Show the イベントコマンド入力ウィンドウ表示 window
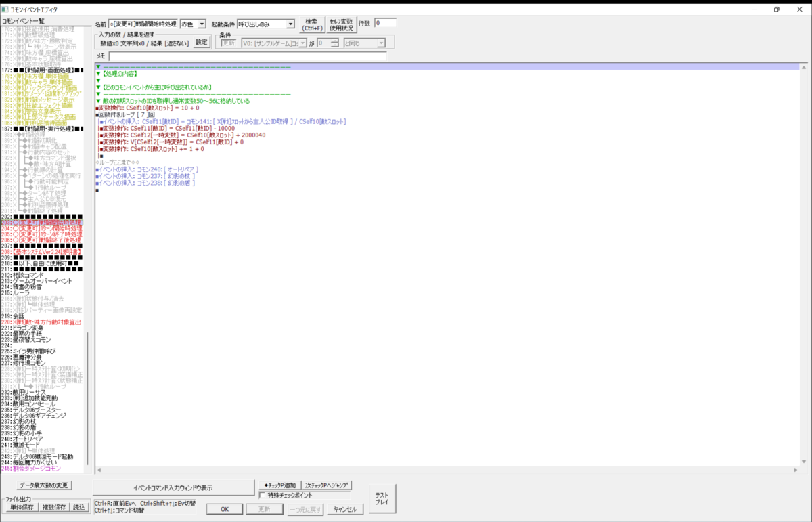The height and width of the screenshot is (522, 812). (x=173, y=487)
